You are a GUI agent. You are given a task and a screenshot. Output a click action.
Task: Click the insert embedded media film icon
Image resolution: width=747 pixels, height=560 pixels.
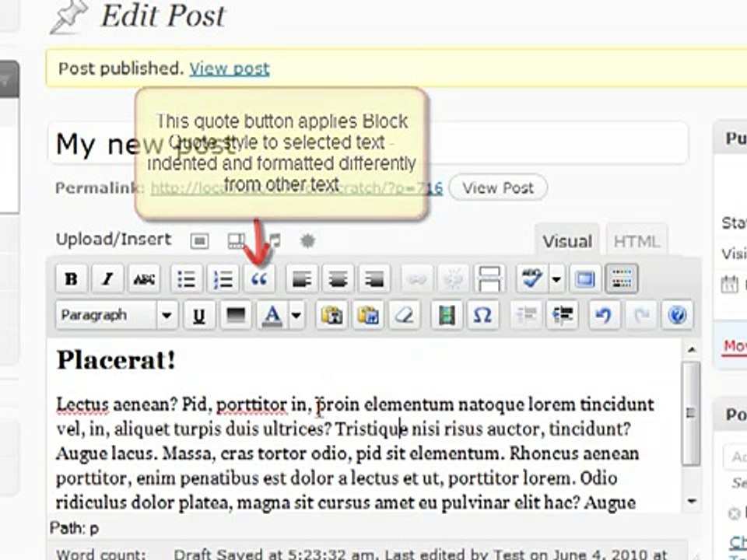pyautogui.click(x=447, y=315)
